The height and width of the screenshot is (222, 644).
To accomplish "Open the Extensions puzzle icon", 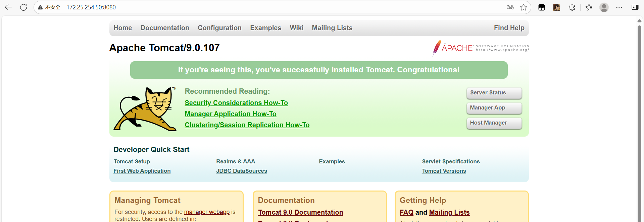I will (572, 7).
